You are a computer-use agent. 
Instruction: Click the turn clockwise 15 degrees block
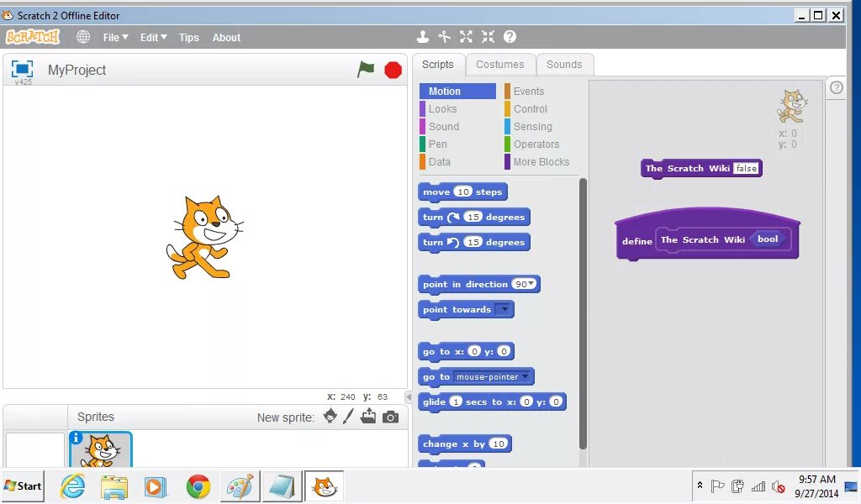tap(474, 218)
